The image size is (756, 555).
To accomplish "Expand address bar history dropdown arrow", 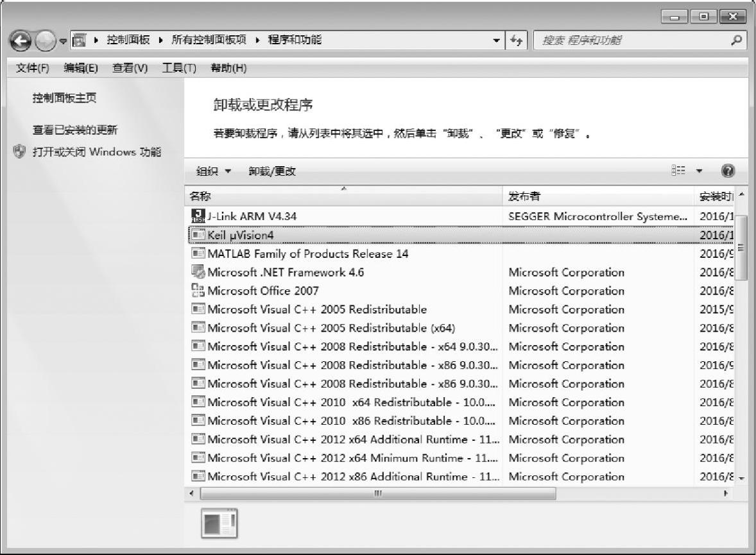I will (496, 40).
